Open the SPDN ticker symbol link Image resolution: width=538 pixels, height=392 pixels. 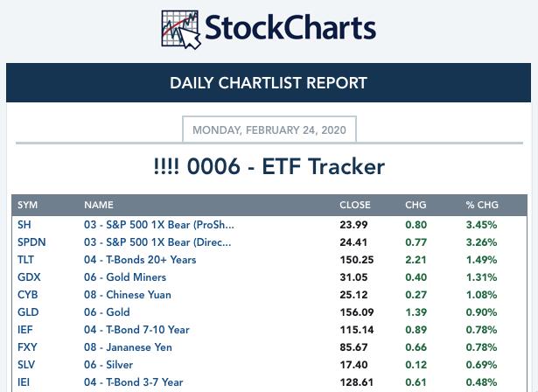[x=31, y=242]
